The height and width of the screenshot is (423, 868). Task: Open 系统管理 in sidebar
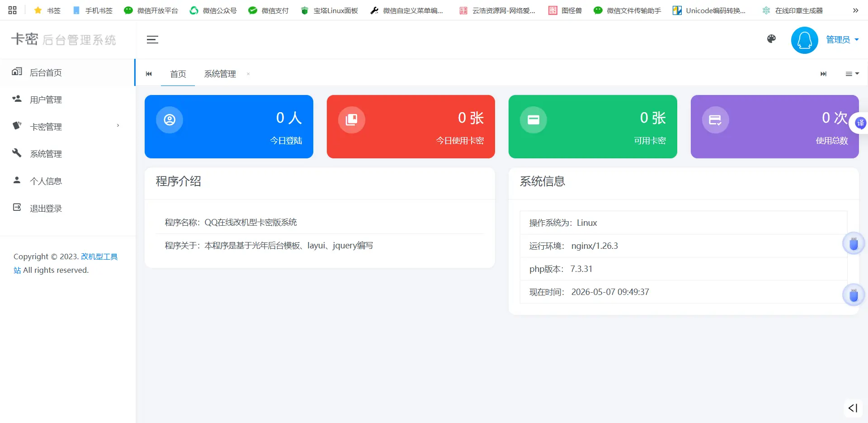[x=67, y=154]
